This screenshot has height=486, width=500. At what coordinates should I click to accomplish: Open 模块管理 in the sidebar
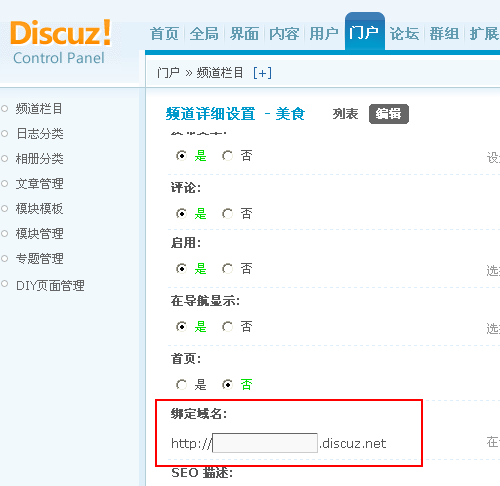tap(39, 234)
